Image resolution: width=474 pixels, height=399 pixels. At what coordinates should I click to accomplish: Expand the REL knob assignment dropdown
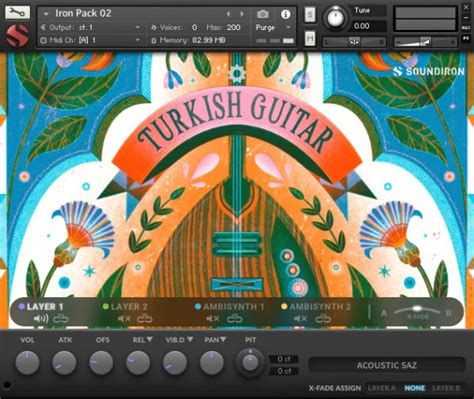coord(150,339)
